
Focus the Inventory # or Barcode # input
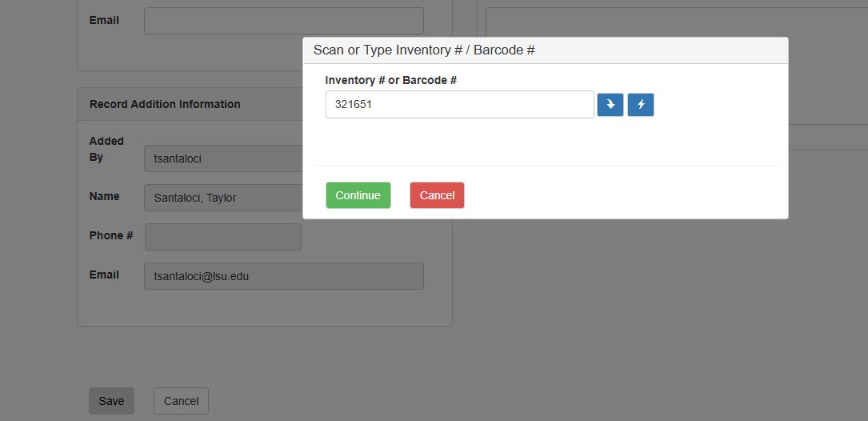click(459, 105)
